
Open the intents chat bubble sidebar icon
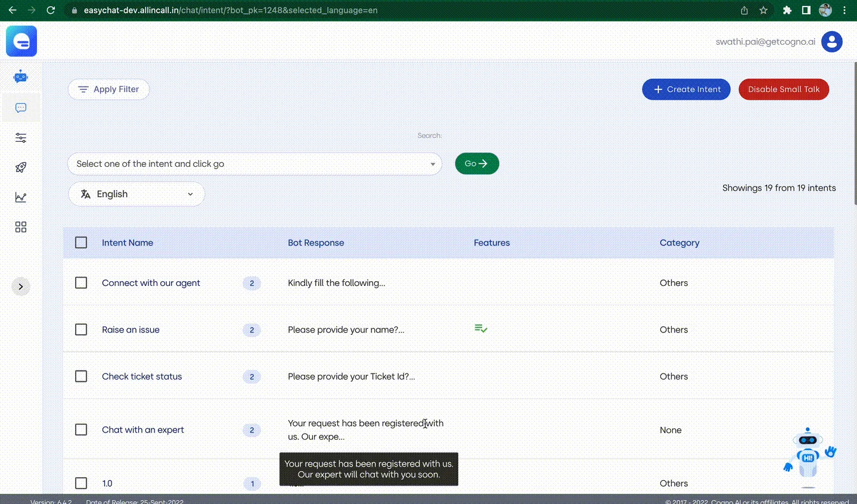tap(21, 108)
